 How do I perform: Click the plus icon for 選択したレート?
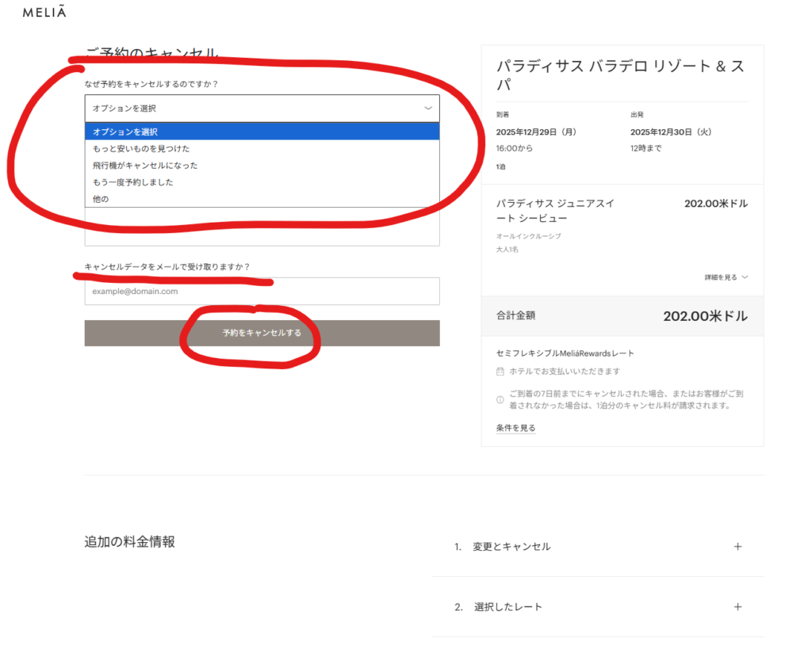(x=737, y=607)
